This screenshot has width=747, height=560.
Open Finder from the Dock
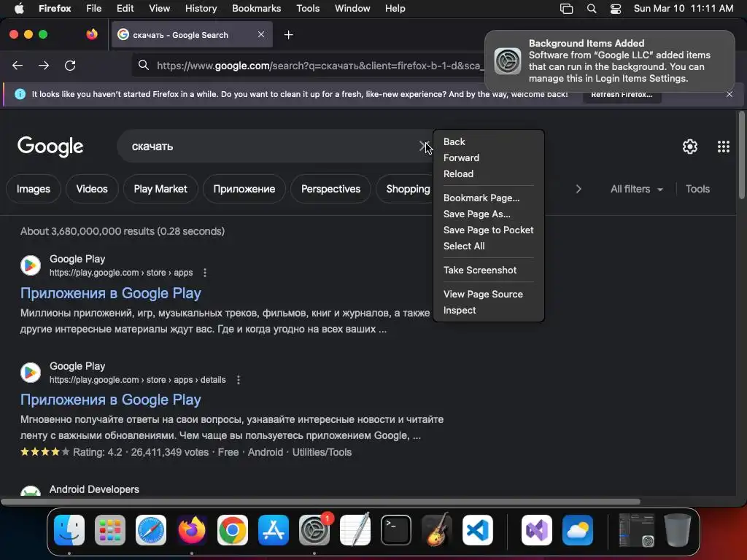(x=69, y=530)
